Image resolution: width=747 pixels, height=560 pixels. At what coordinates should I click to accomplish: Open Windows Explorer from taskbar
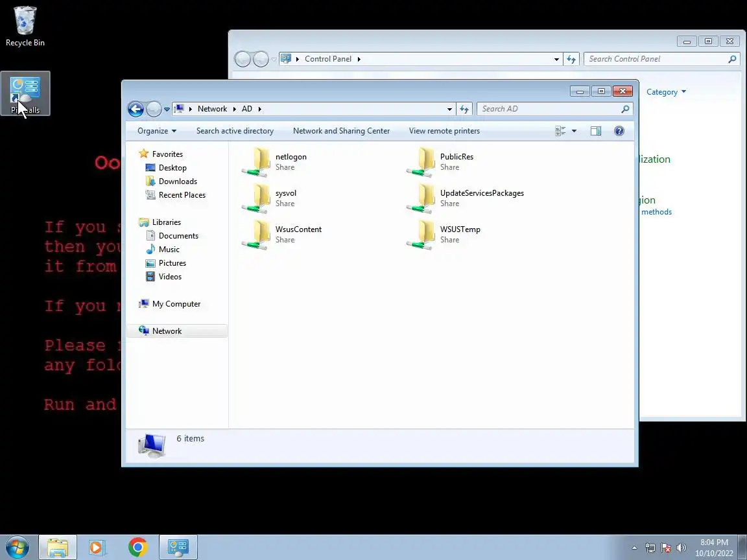click(58, 548)
